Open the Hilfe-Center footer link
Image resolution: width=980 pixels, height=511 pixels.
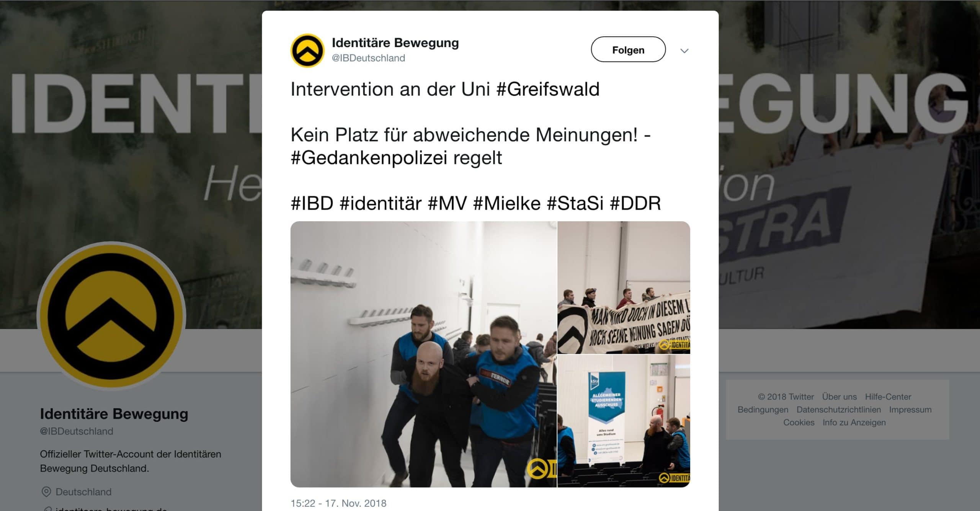coord(888,397)
